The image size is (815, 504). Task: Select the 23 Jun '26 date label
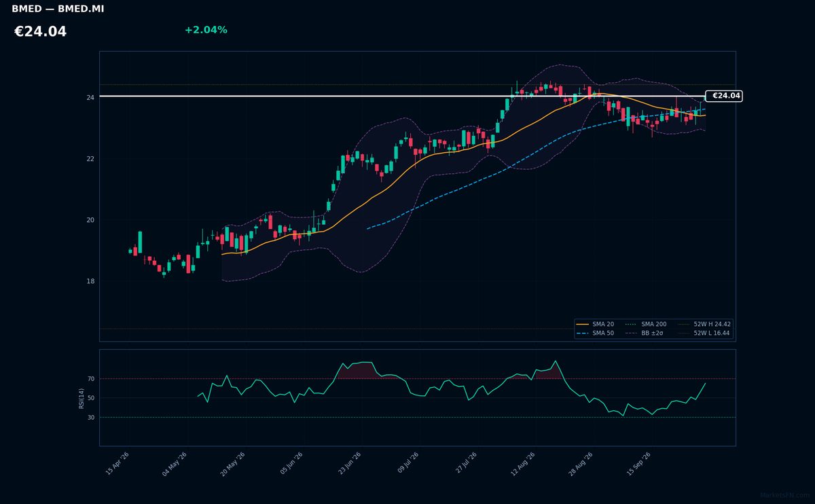click(x=349, y=465)
